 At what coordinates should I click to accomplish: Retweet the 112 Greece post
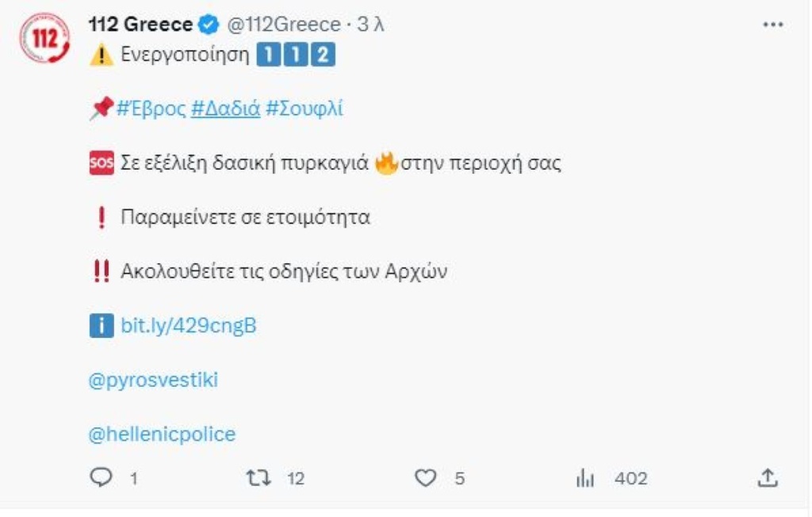pyautogui.click(x=259, y=478)
